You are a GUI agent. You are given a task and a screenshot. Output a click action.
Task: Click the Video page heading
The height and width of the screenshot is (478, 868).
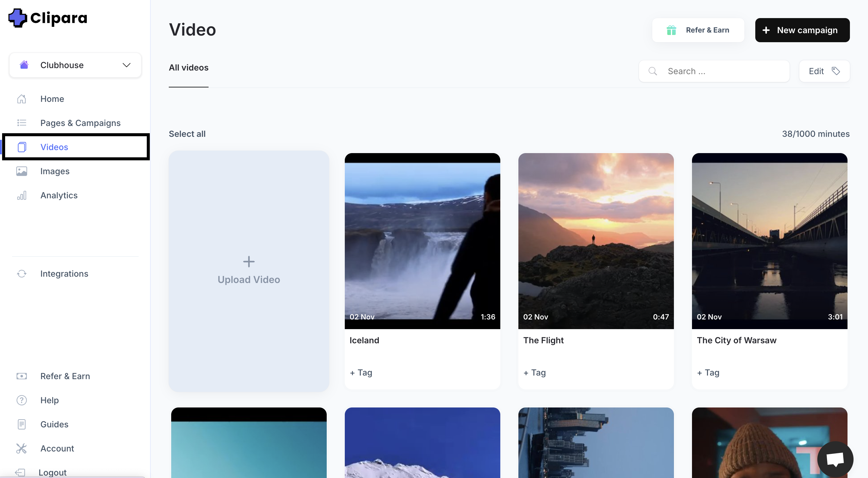coord(192,30)
